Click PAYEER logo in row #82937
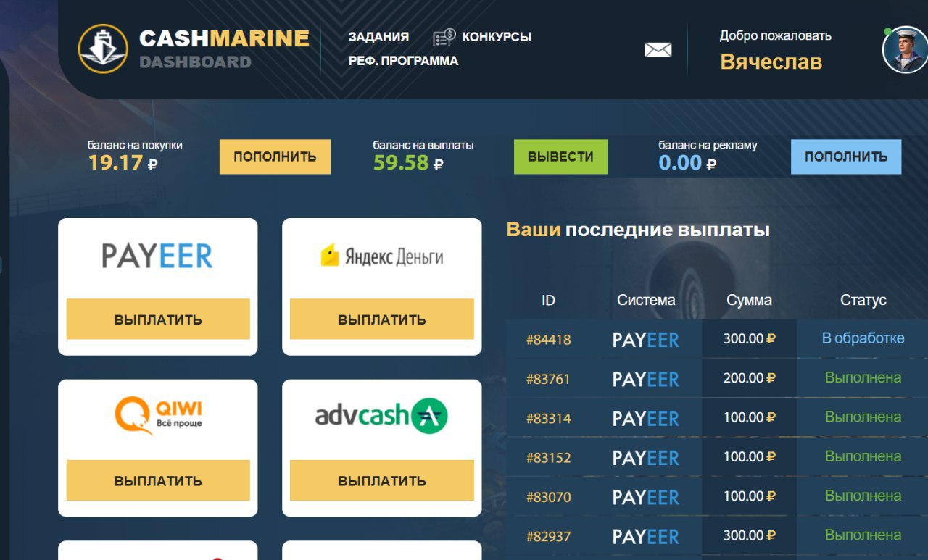The width and height of the screenshot is (928, 560). tap(646, 537)
